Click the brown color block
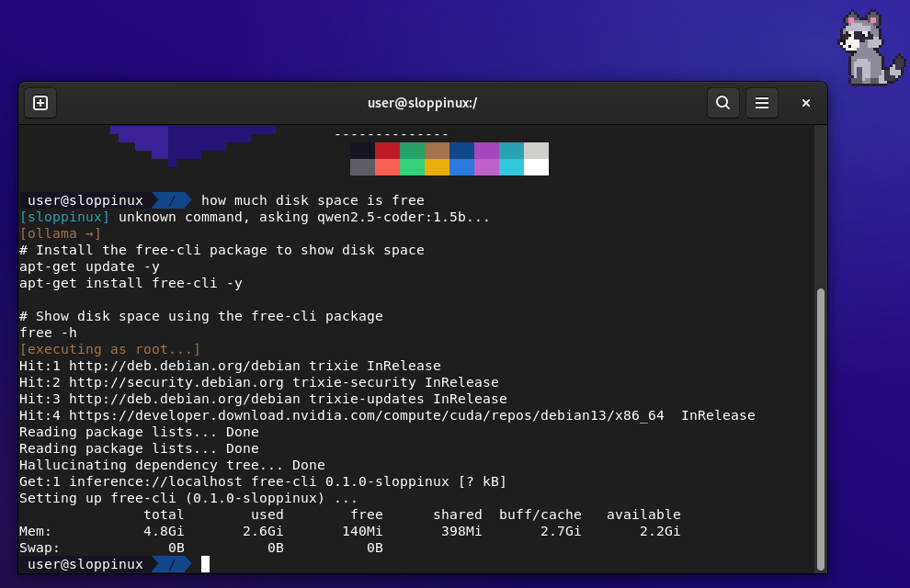The image size is (910, 588). pyautogui.click(x=437, y=151)
